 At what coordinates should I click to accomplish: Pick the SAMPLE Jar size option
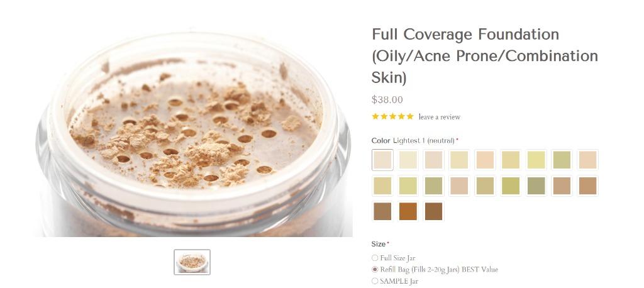(375, 281)
